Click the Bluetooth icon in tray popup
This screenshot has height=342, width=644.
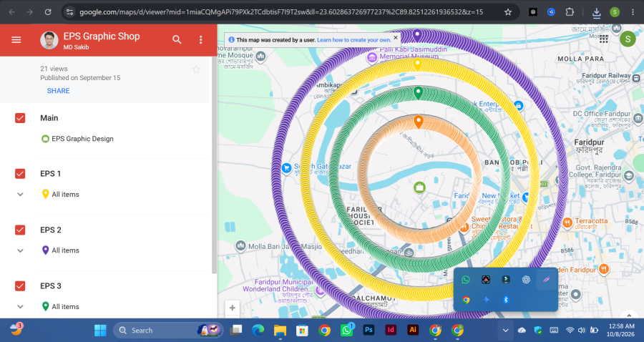pyautogui.click(x=506, y=300)
